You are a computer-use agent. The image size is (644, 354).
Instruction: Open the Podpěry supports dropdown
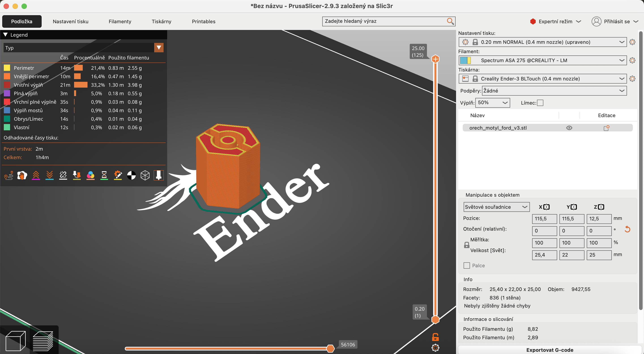pyautogui.click(x=554, y=91)
